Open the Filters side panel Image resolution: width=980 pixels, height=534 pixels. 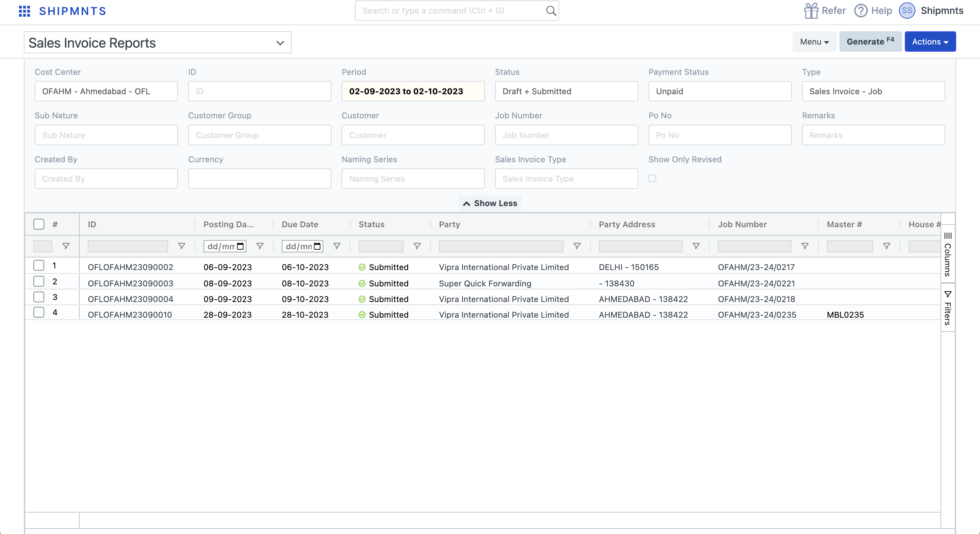[948, 308]
